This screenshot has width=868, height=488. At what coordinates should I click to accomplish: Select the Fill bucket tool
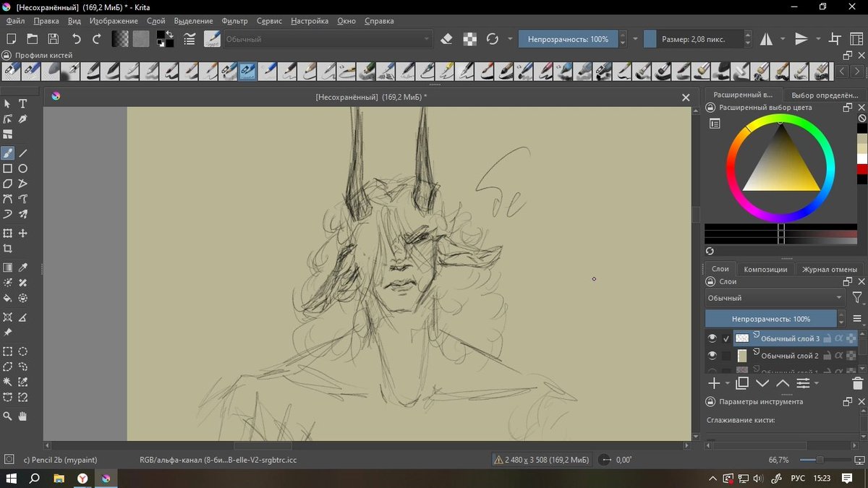7,298
